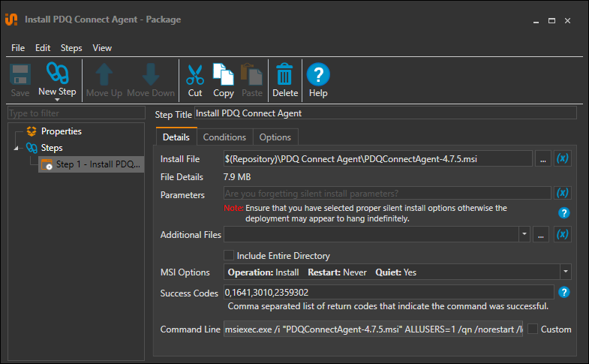The height and width of the screenshot is (364, 589).
Task: Open the New Step dropdown arrow
Action: pos(57,100)
